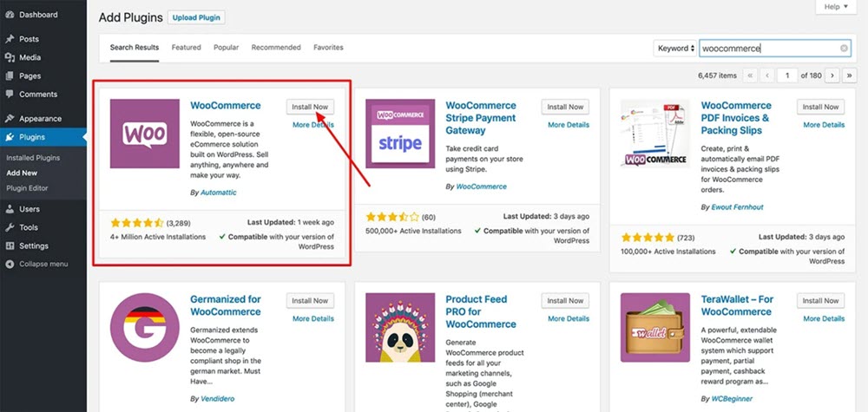The image size is (868, 412).
Task: Install TeraWallet – For WooCommerce now
Action: click(x=821, y=301)
